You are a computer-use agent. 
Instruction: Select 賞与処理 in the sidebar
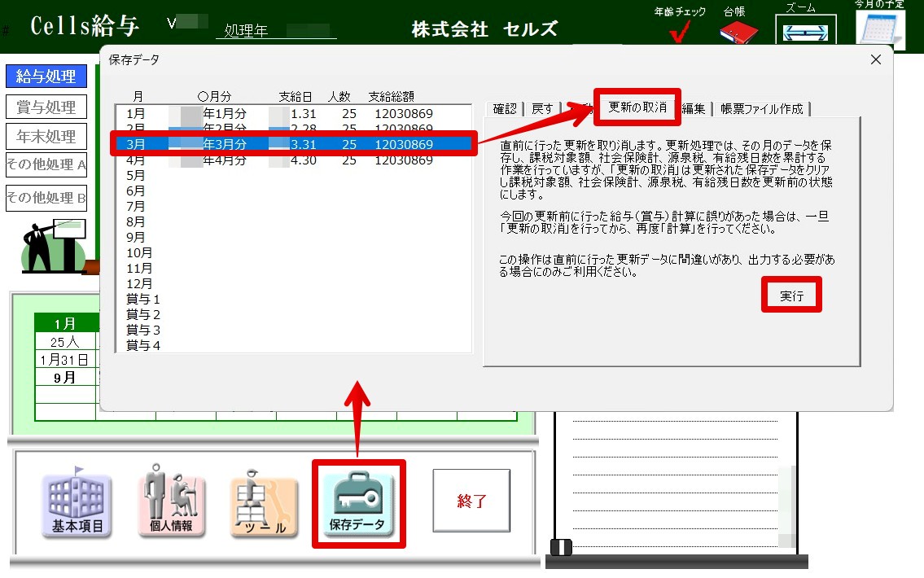point(46,107)
